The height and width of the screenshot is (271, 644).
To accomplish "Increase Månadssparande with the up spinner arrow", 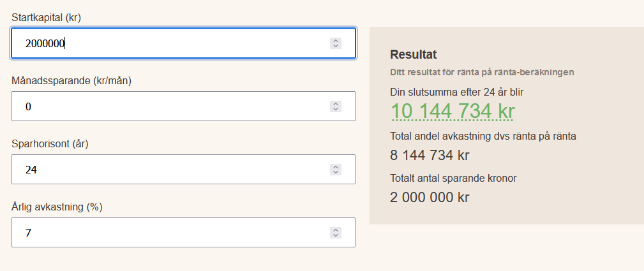I will (x=336, y=103).
